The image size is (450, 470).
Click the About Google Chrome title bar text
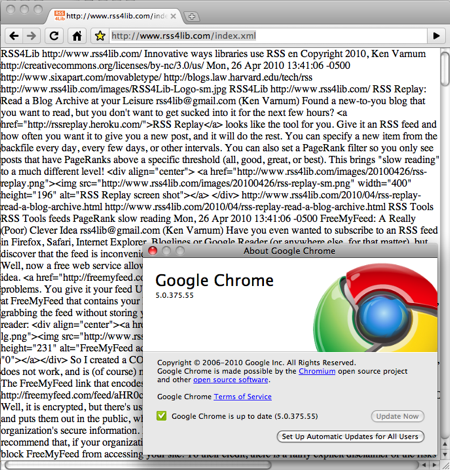tap(289, 251)
